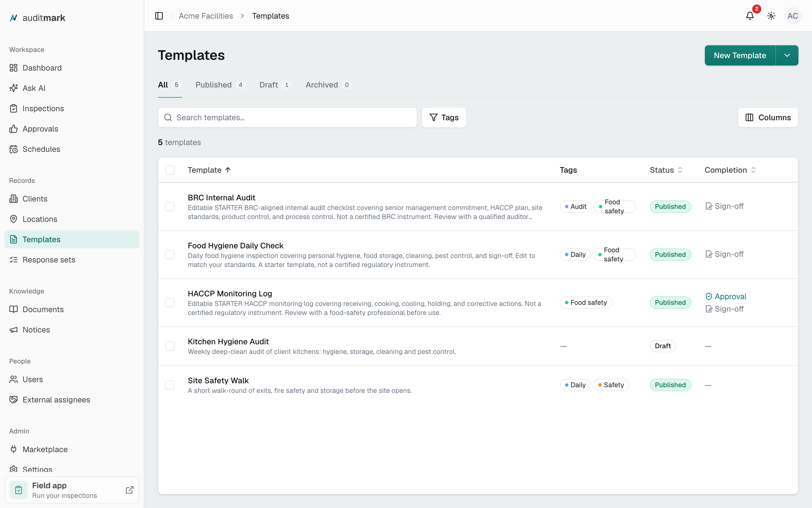Screen dimensions: 812x508
Task: Go to Inspections
Action: pyautogui.click(x=72, y=109)
